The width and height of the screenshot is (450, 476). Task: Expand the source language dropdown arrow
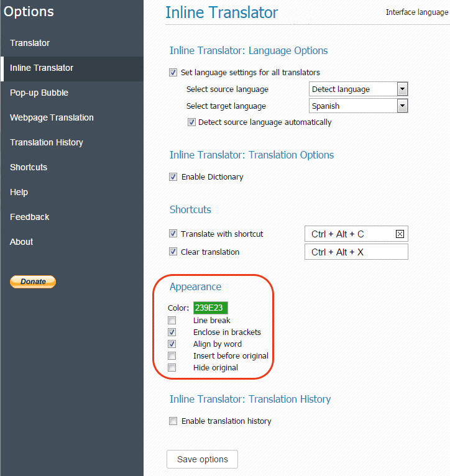402,89
